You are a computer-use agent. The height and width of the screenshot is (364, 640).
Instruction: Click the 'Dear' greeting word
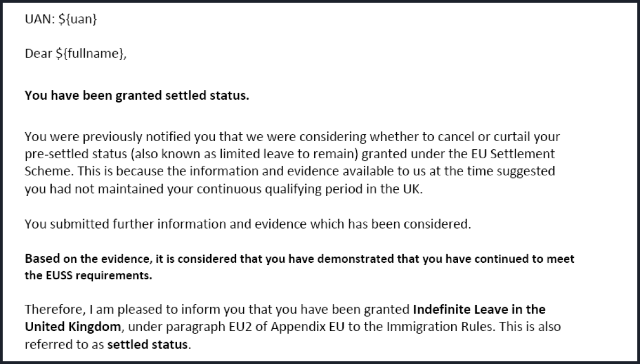pos(38,54)
